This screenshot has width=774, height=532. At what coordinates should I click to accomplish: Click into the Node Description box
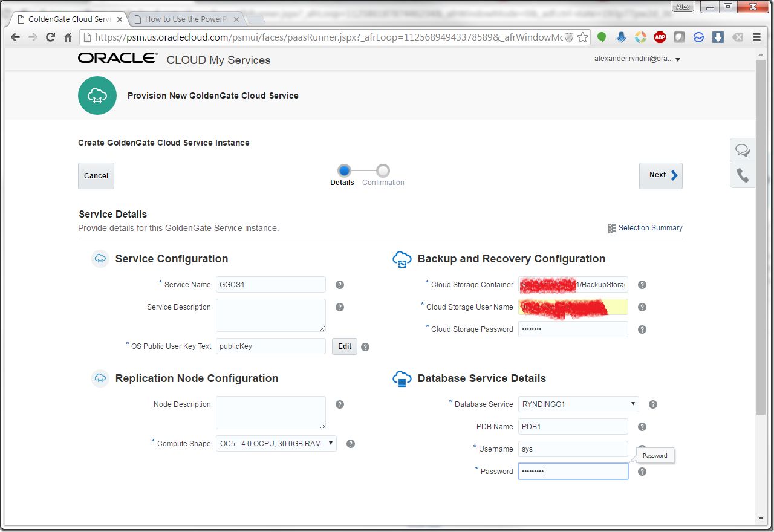[271, 413]
